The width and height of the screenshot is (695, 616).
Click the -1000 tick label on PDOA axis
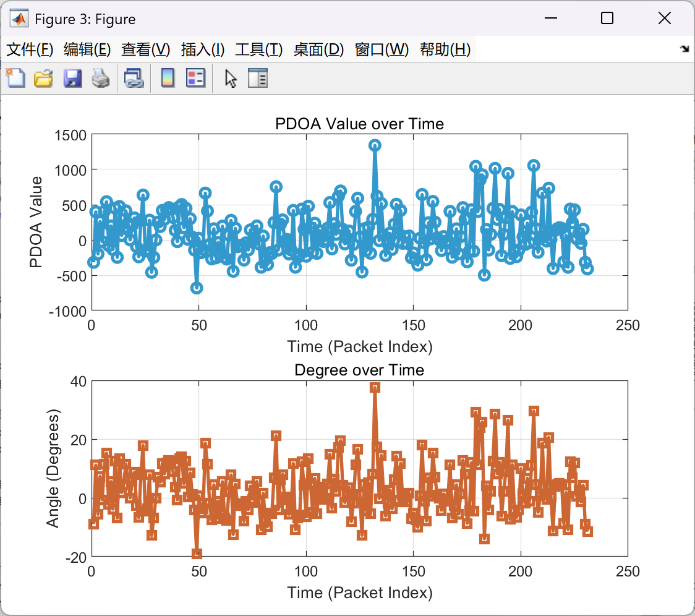coord(68,312)
